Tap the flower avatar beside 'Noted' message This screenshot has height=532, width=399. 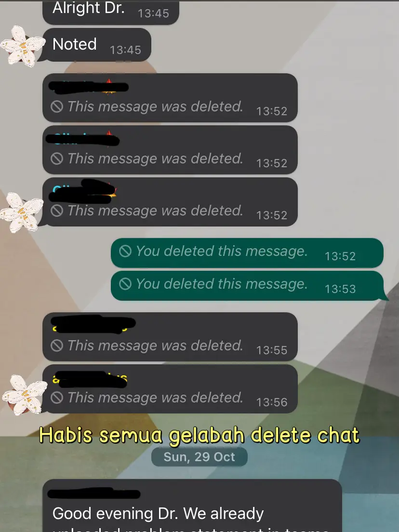(22, 45)
